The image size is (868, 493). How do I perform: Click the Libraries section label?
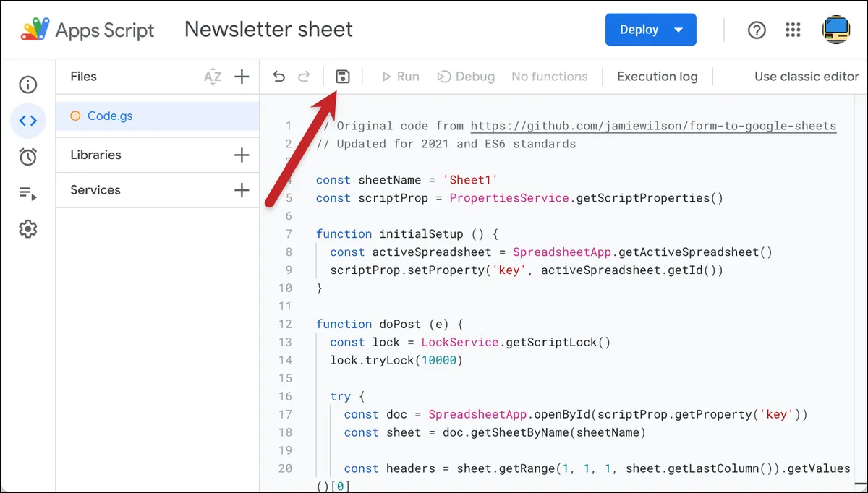point(95,155)
